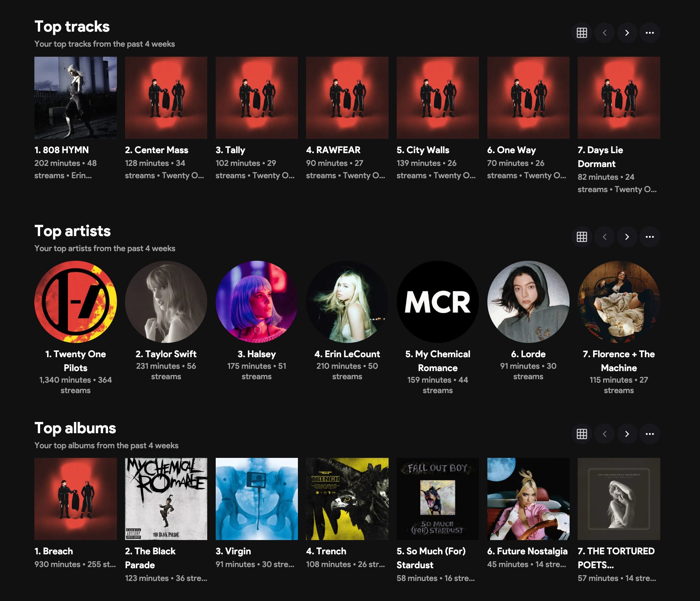
Task: Open more options for Top artists
Action: pyautogui.click(x=650, y=237)
